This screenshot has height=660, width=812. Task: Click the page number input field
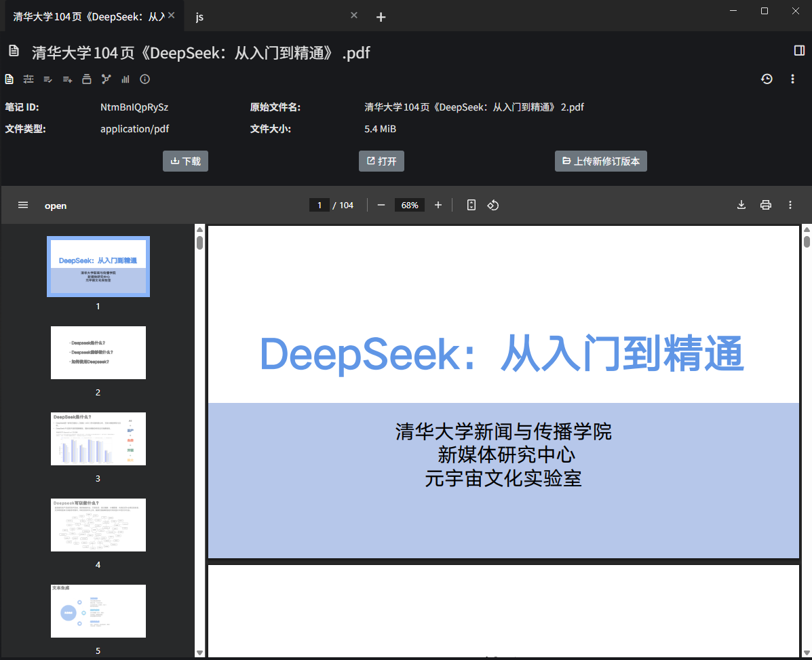tap(320, 205)
